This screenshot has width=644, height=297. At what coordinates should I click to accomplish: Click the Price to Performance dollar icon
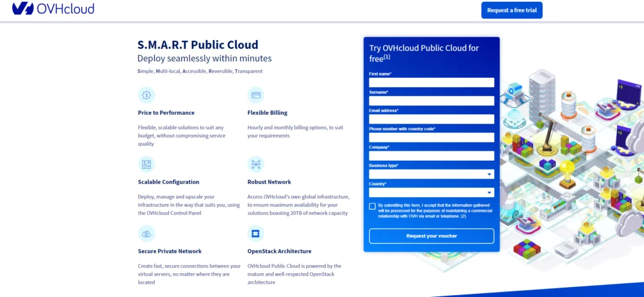pos(146,95)
